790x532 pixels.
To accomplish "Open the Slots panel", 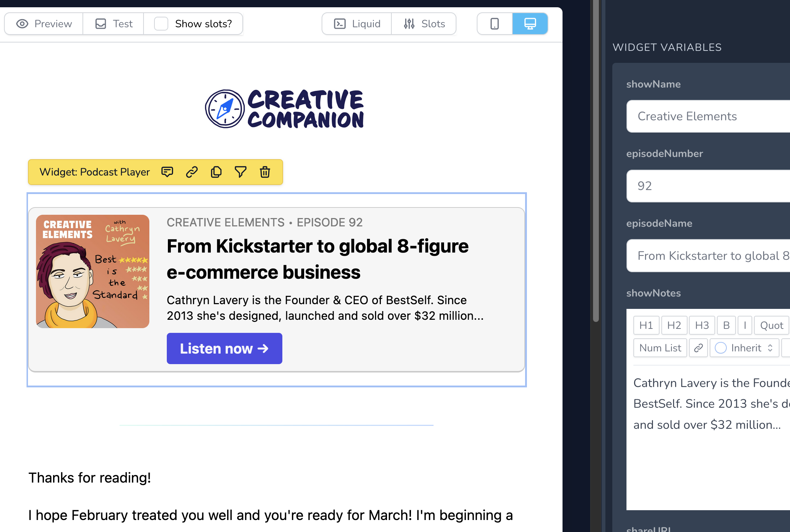I will [x=424, y=24].
